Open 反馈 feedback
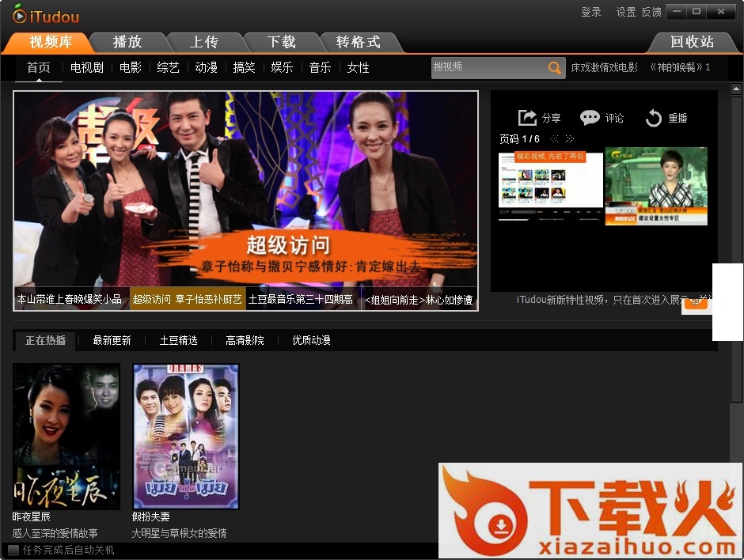The image size is (744, 560). click(651, 12)
